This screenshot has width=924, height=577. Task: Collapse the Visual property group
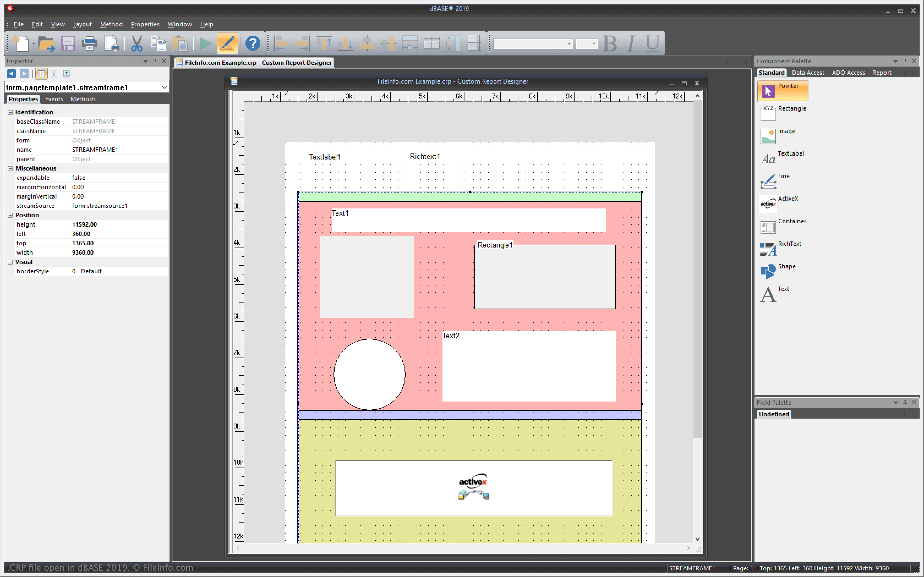click(x=10, y=262)
